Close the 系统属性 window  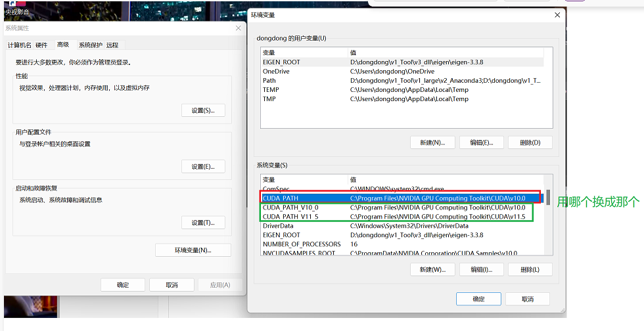pos(238,28)
